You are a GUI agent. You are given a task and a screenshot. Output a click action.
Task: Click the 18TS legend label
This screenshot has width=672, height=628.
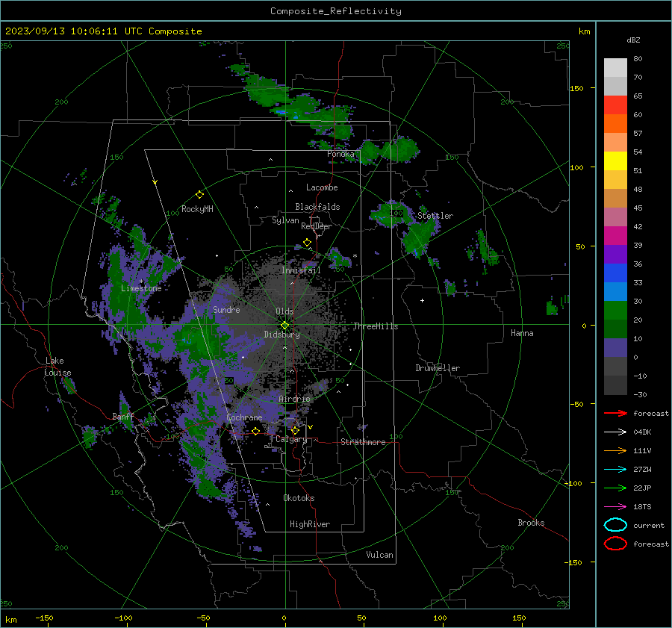pos(642,507)
